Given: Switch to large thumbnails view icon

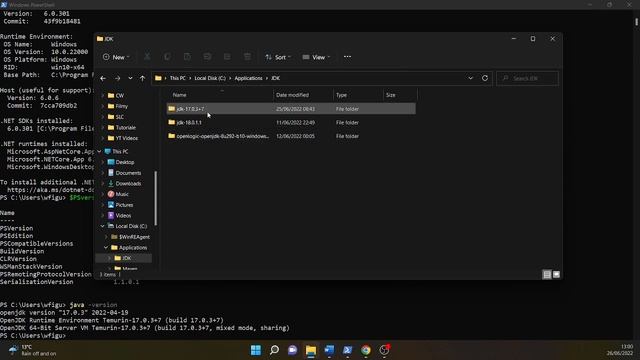Looking at the screenshot, I should tap(556, 274).
